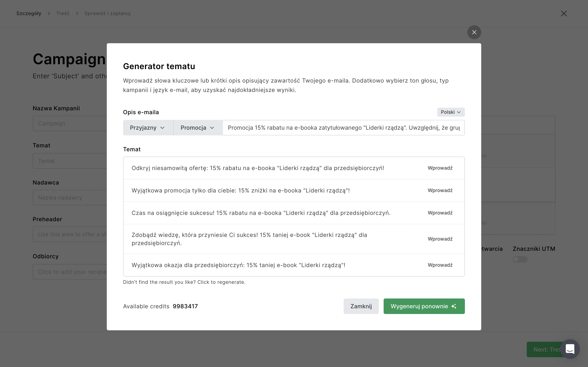The height and width of the screenshot is (367, 588).
Task: Insert 'Wyjątkowa okazja dla przedsiębiorczyń' via Wprowadź
Action: tap(440, 265)
